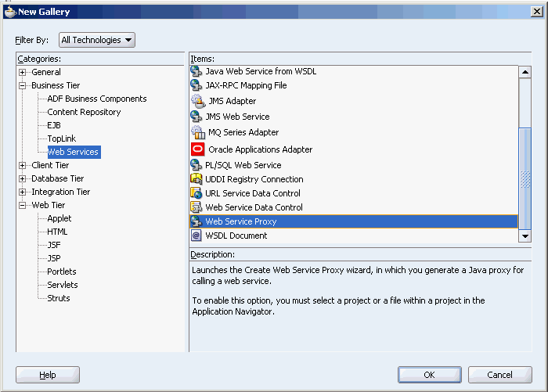Expand the Integration Tier category node
The image size is (548, 392).
[x=23, y=192]
